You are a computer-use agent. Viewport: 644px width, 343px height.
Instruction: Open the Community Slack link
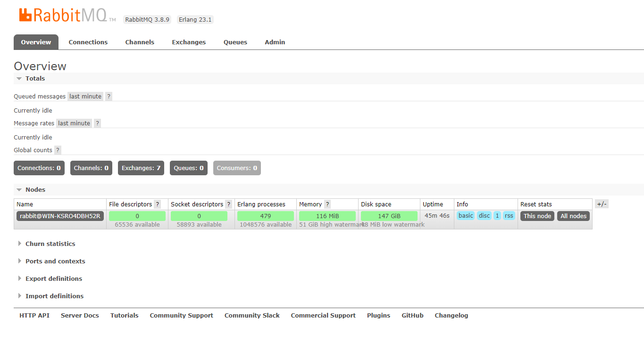pos(252,315)
